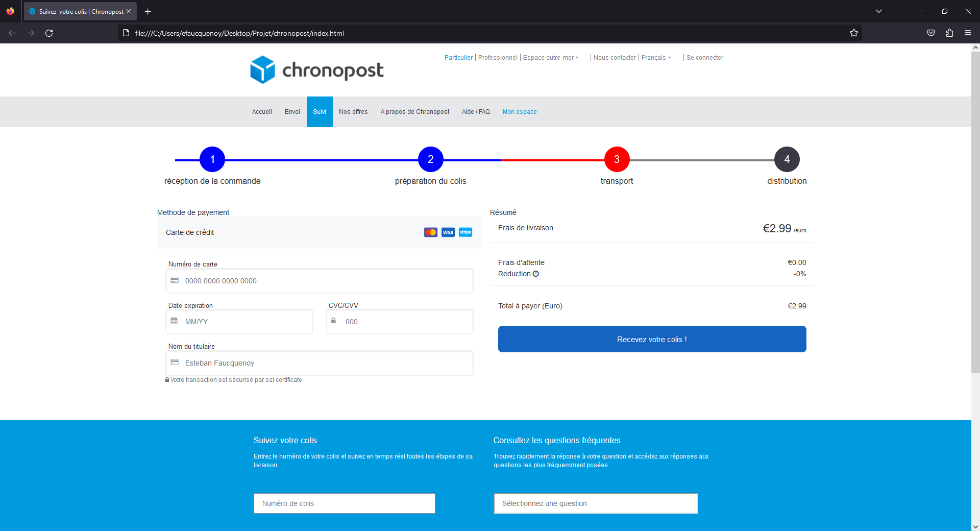Click the Stripe payment icon

pos(465,232)
